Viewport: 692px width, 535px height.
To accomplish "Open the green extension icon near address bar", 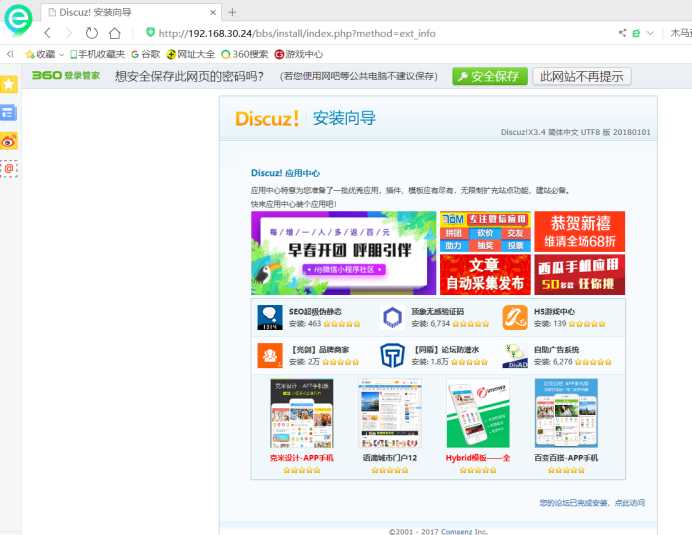I will 636,33.
